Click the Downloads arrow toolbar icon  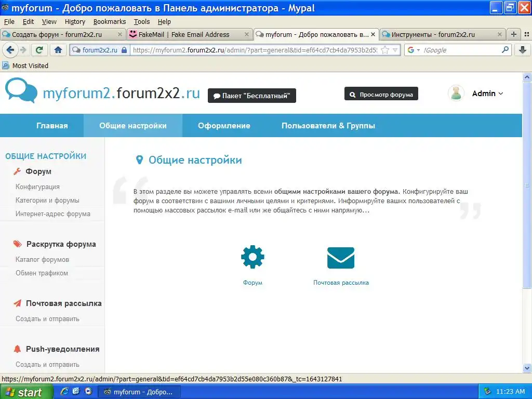(523, 50)
